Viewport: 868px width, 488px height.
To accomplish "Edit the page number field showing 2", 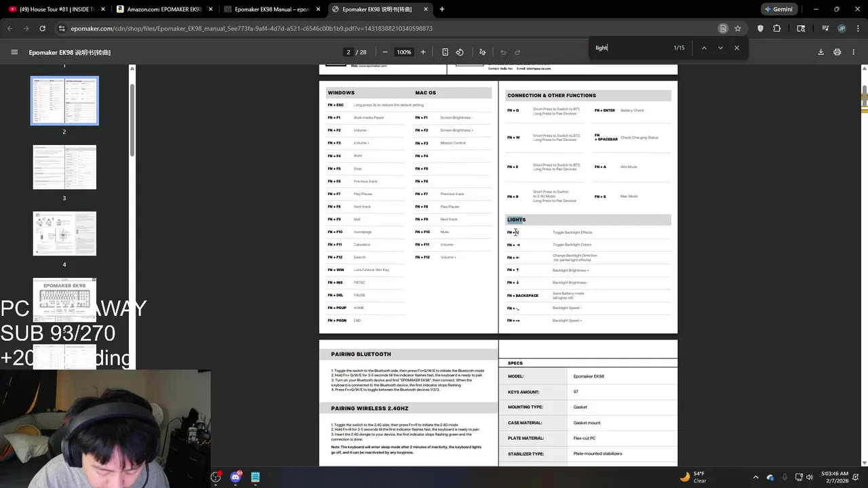I will click(349, 52).
